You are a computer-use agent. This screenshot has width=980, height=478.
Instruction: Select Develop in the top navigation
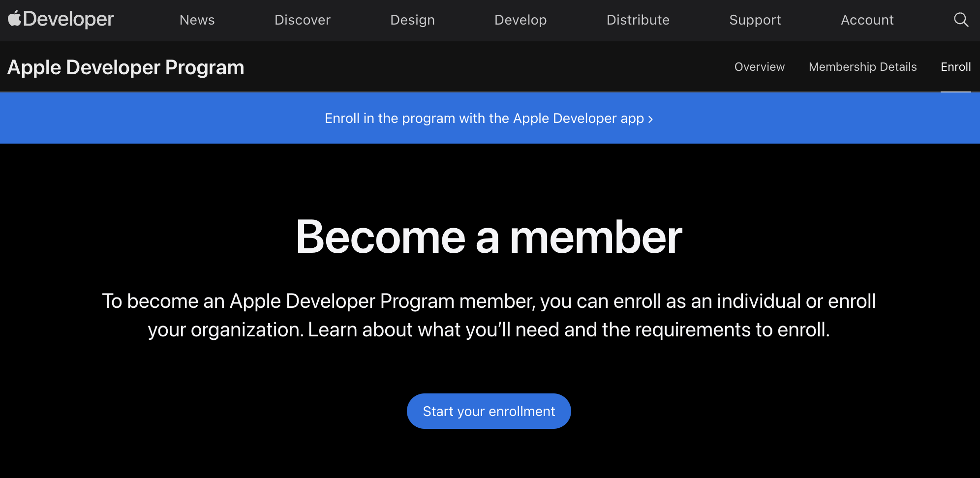520,20
